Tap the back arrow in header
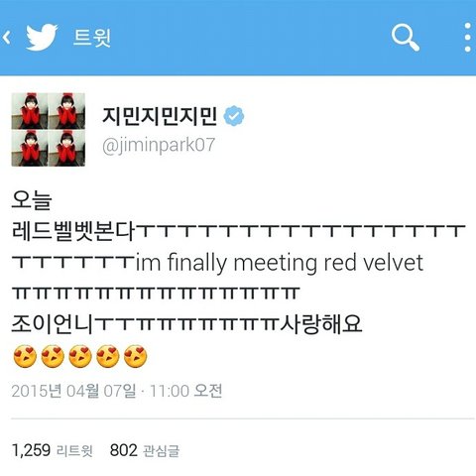The width and height of the screenshot is (476, 476). (x=6, y=37)
